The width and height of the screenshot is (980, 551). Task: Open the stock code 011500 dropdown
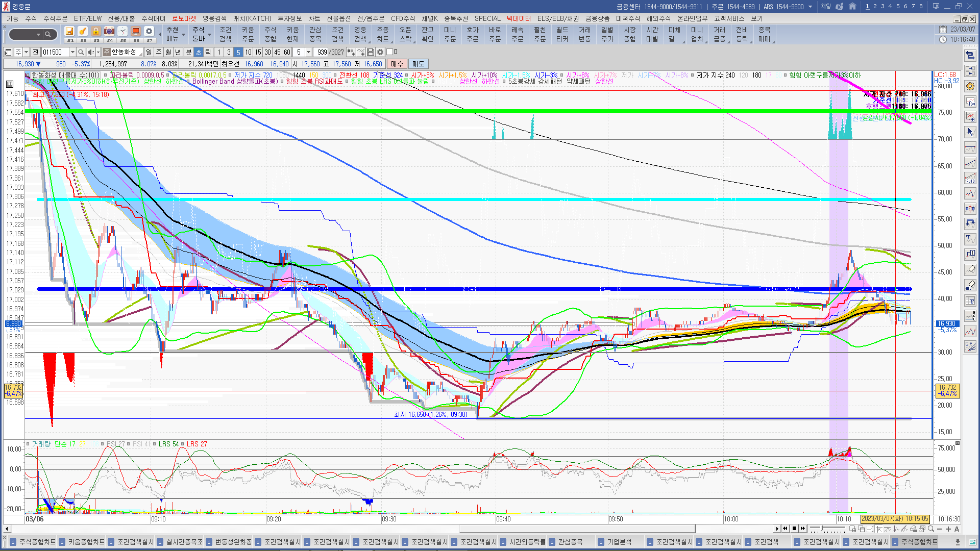pyautogui.click(x=72, y=52)
